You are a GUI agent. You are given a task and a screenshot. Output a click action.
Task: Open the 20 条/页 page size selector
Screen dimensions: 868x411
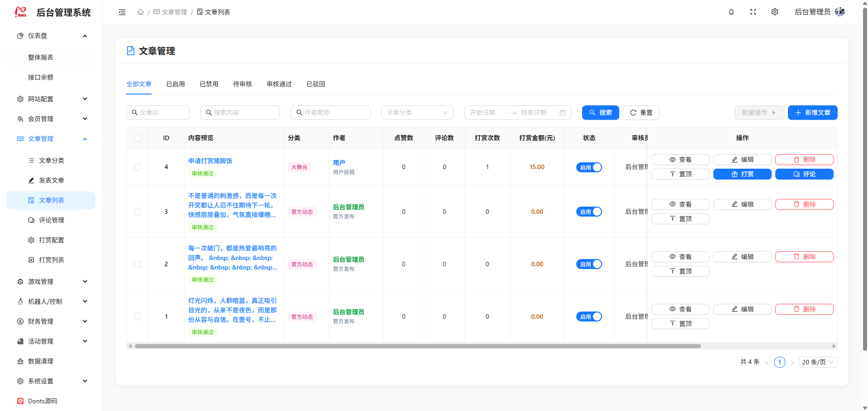(818, 362)
